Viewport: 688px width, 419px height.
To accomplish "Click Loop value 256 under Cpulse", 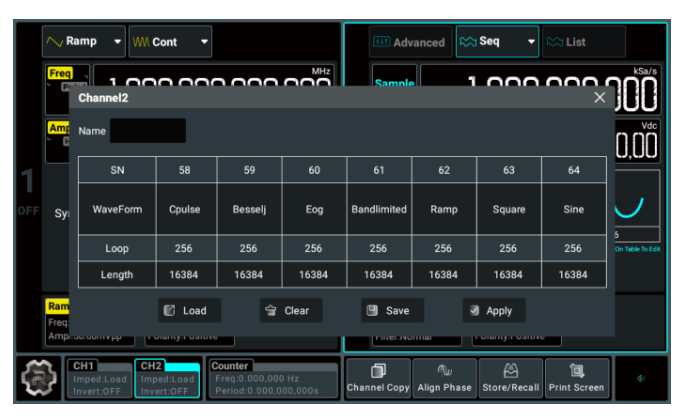I will [184, 248].
